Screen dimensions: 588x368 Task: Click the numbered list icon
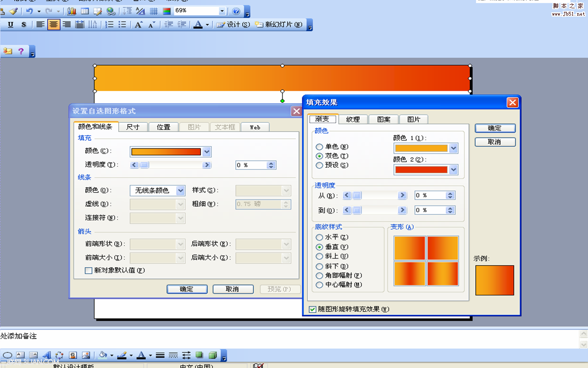pyautogui.click(x=109, y=25)
